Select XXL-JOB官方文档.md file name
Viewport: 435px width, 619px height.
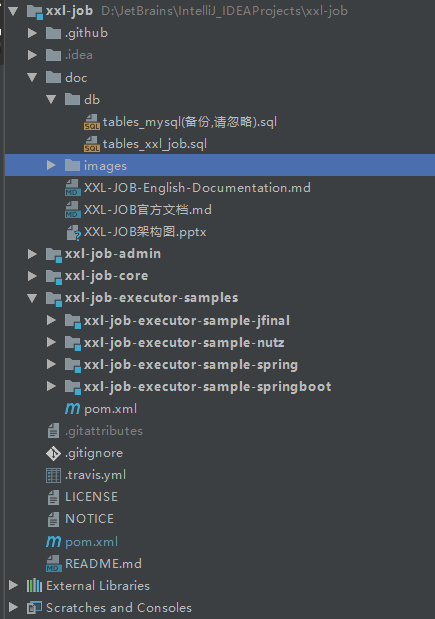tap(148, 210)
